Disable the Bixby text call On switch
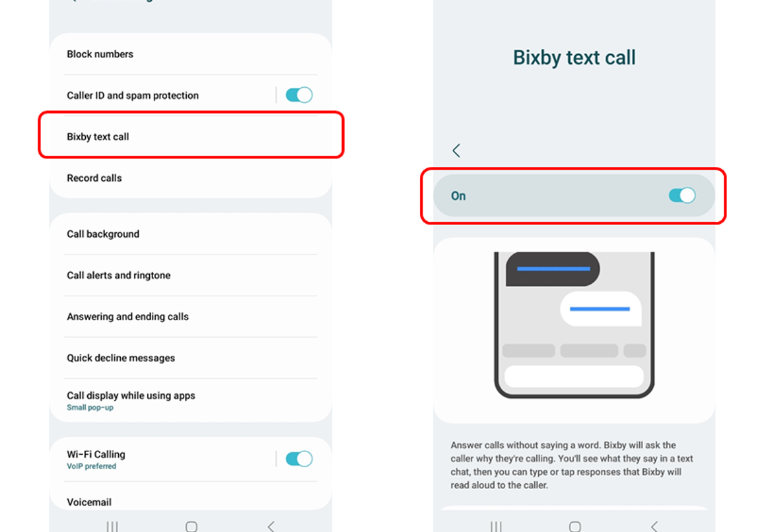764x532 pixels. tap(681, 195)
